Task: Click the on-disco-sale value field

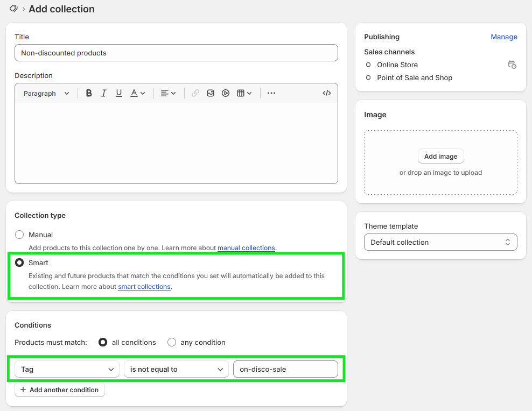Action: click(285, 370)
